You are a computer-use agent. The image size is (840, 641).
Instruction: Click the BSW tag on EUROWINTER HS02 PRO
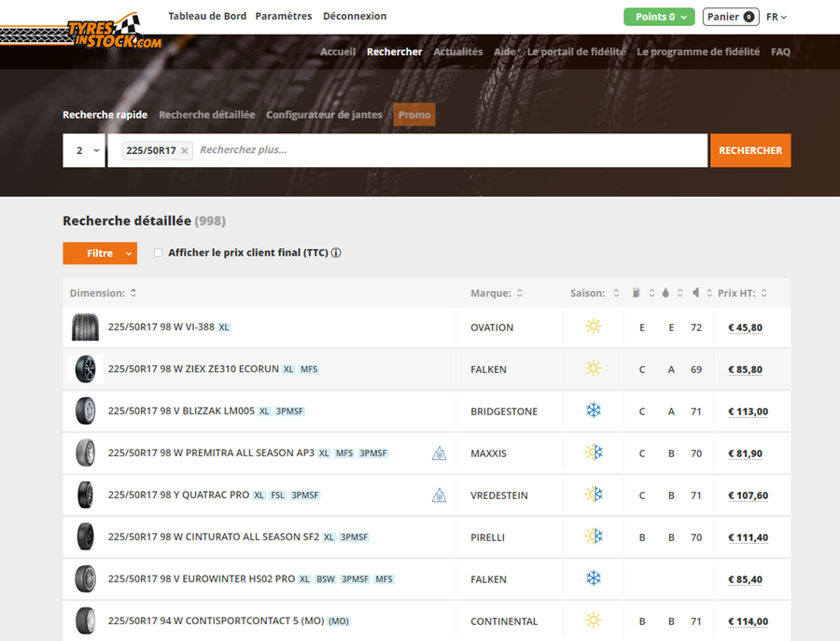325,579
